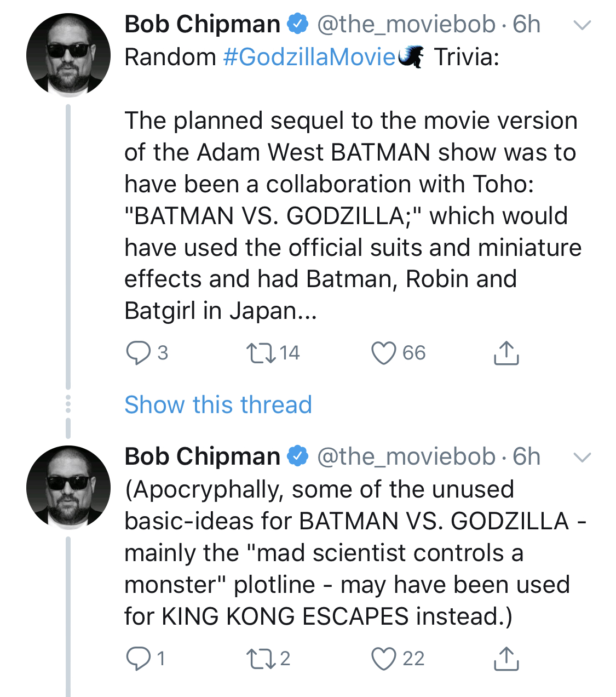Image resolution: width=616 pixels, height=697 pixels.
Task: Open the Show this thread link
Action: tap(218, 405)
